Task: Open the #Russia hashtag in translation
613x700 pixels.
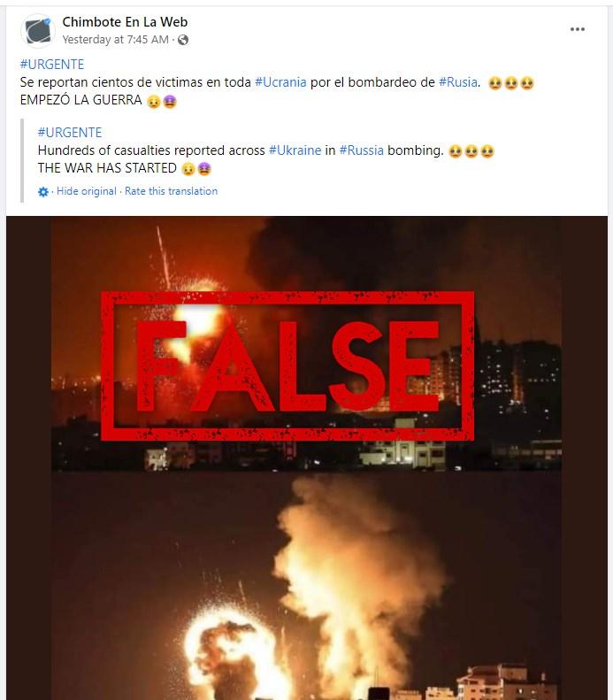Action: click(x=362, y=150)
